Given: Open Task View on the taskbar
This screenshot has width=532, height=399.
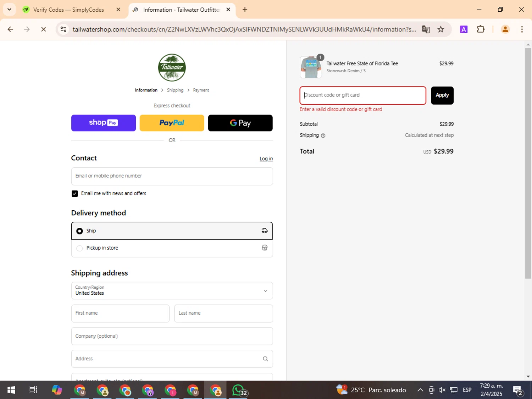Looking at the screenshot, I should pos(33,390).
